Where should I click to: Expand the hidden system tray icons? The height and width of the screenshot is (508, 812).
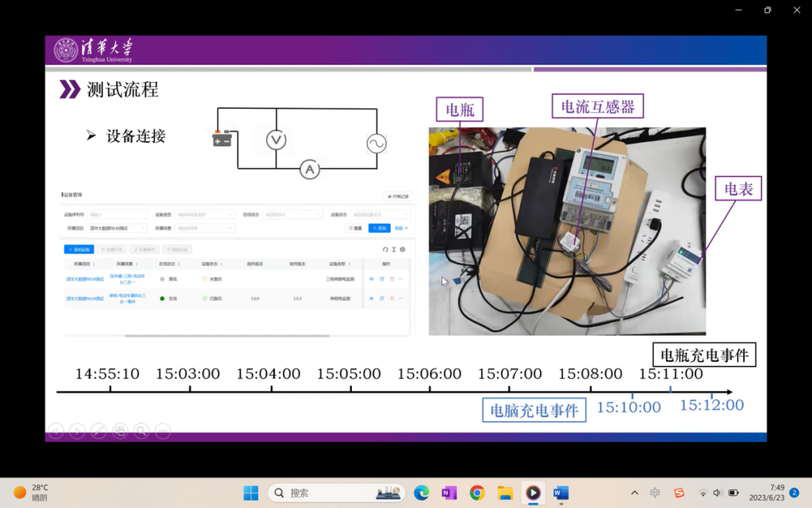635,492
